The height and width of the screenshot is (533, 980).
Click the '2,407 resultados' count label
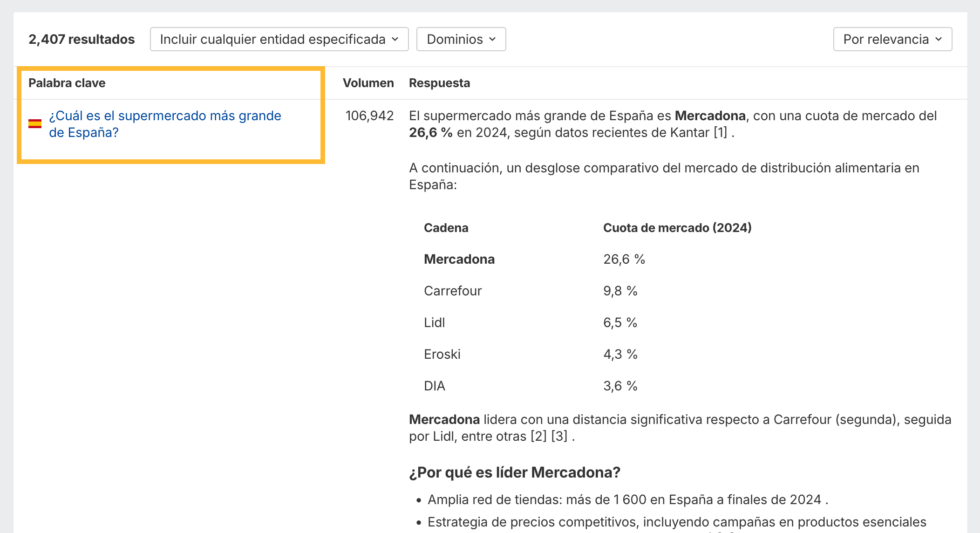(x=82, y=39)
